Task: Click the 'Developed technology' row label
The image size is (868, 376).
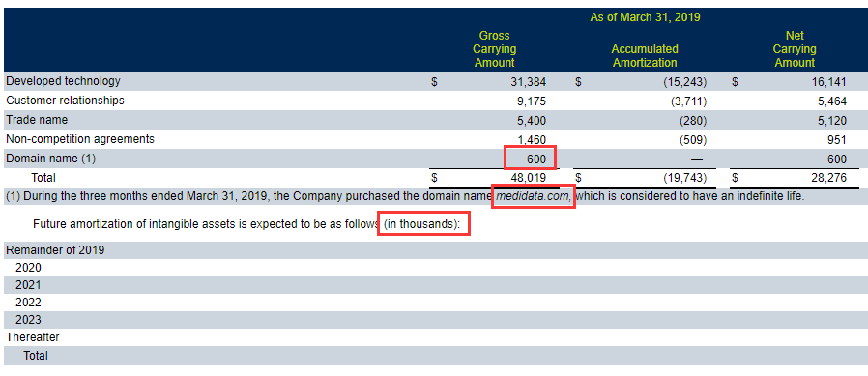Action: (x=63, y=81)
